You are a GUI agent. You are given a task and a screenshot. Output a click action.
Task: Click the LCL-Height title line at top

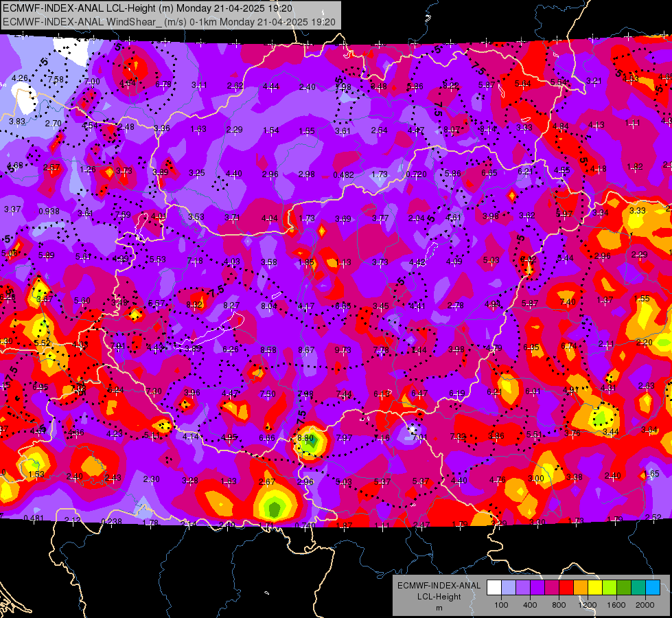tap(148, 8)
